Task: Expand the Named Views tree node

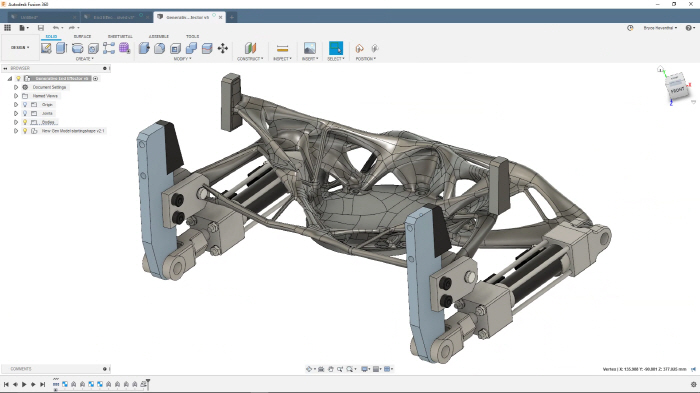Action: click(16, 96)
